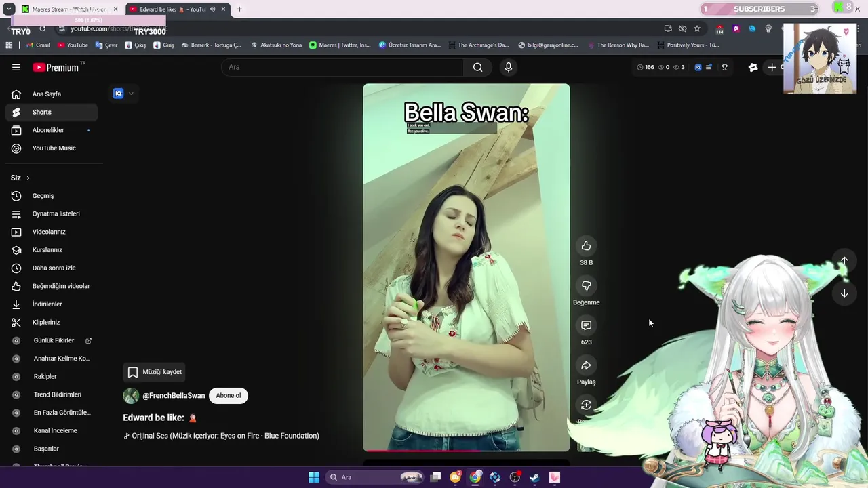Viewport: 868px width, 488px height.
Task: Click the Create plus button
Action: [772, 67]
